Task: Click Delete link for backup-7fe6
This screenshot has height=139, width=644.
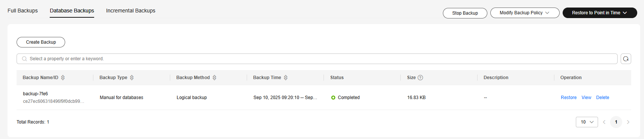Action: 603,98
